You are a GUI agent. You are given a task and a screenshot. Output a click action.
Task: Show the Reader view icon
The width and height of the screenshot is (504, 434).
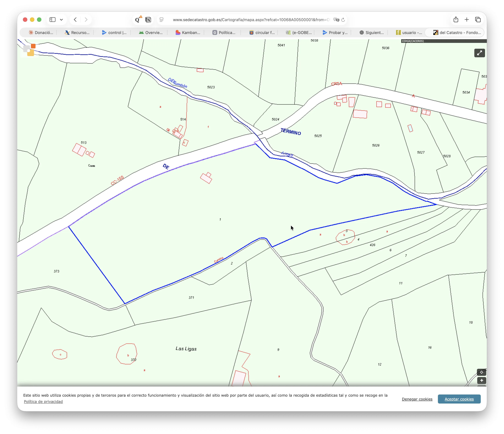(162, 20)
